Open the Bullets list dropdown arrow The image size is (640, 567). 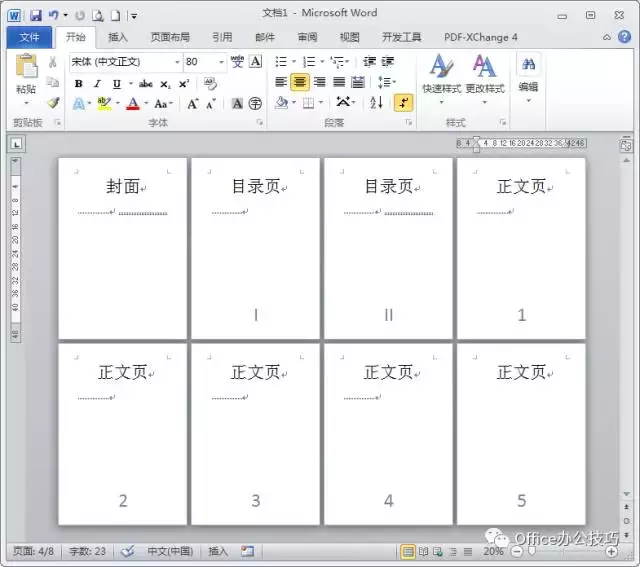pos(293,62)
